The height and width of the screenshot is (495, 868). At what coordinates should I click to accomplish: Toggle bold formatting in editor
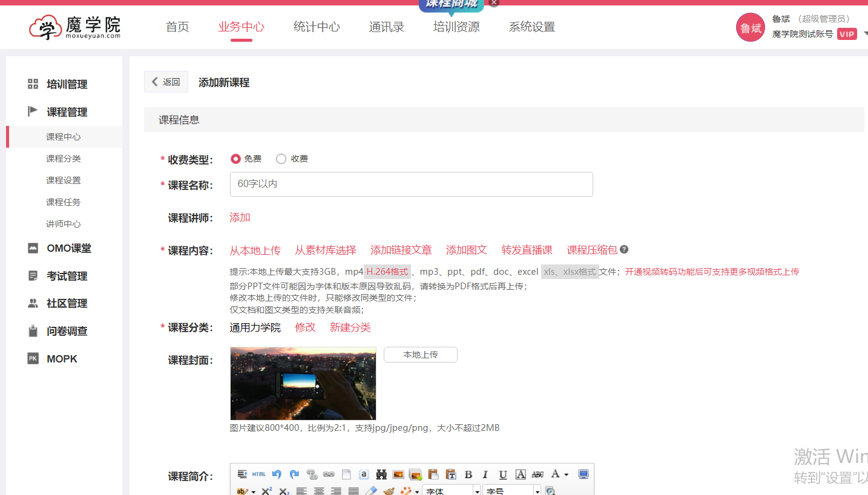tap(469, 474)
